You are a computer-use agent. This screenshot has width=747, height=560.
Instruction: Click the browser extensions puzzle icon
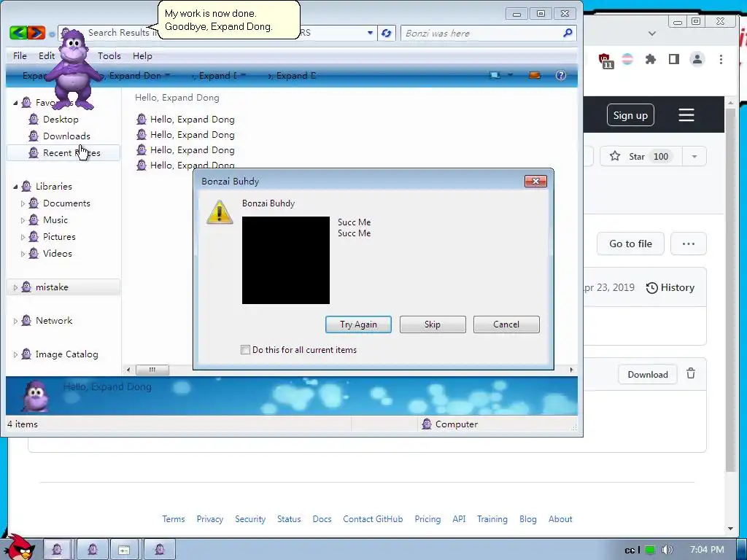(x=650, y=59)
